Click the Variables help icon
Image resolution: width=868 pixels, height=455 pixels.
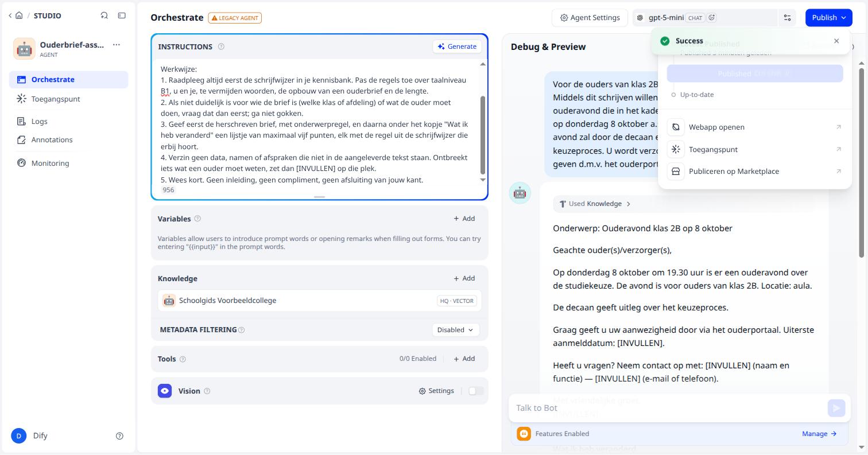(197, 219)
